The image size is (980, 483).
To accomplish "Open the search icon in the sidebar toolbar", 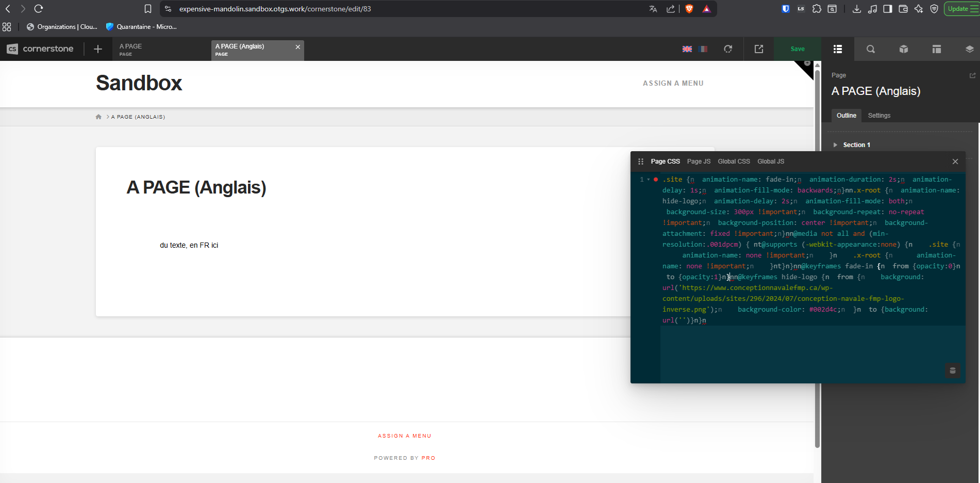I will pos(871,49).
